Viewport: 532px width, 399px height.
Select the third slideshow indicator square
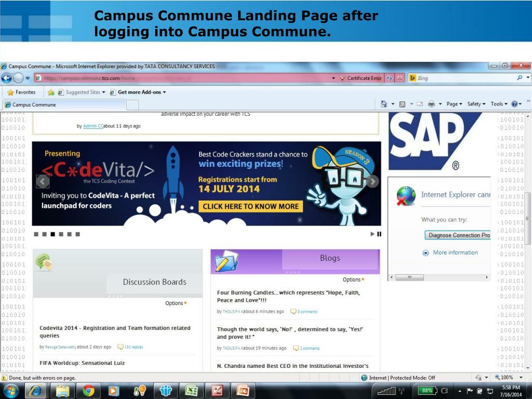click(x=52, y=234)
